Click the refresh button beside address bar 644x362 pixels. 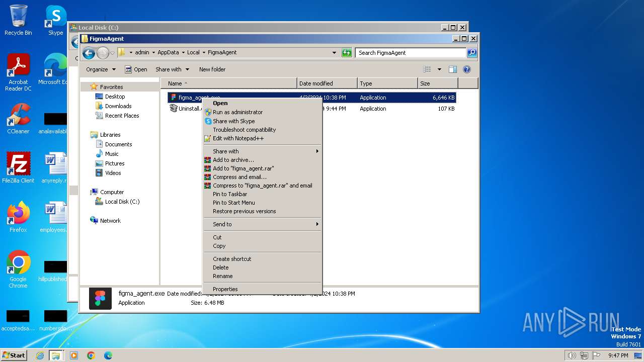click(x=347, y=52)
